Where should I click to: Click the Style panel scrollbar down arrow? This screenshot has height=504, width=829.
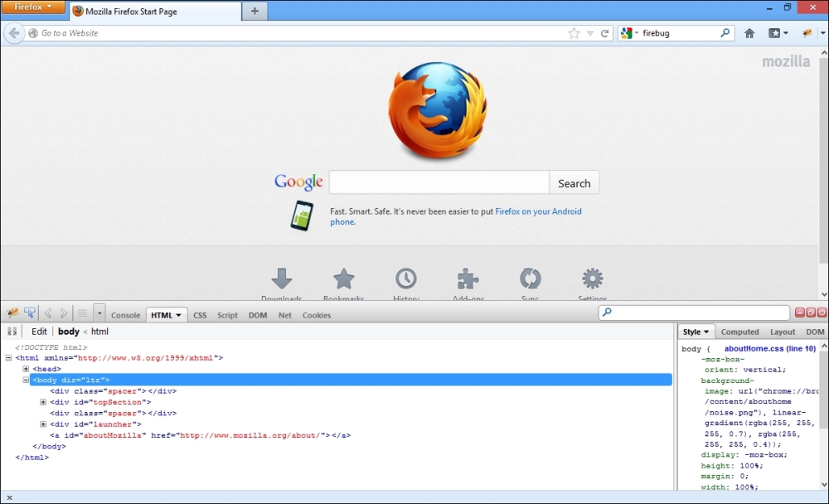pyautogui.click(x=824, y=484)
